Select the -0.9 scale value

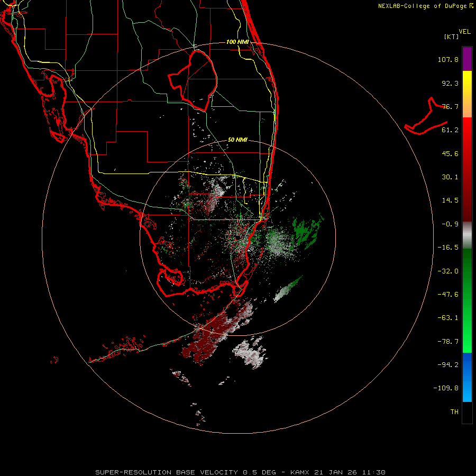click(x=450, y=224)
